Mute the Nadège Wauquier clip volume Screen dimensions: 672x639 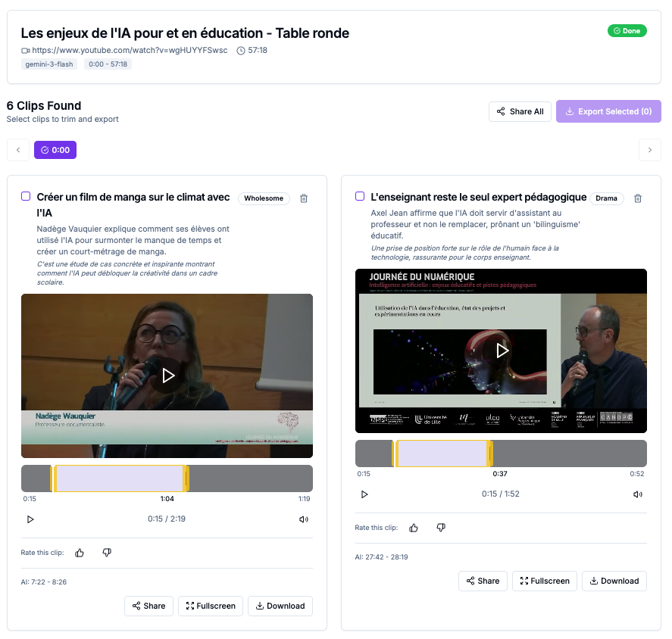point(304,519)
